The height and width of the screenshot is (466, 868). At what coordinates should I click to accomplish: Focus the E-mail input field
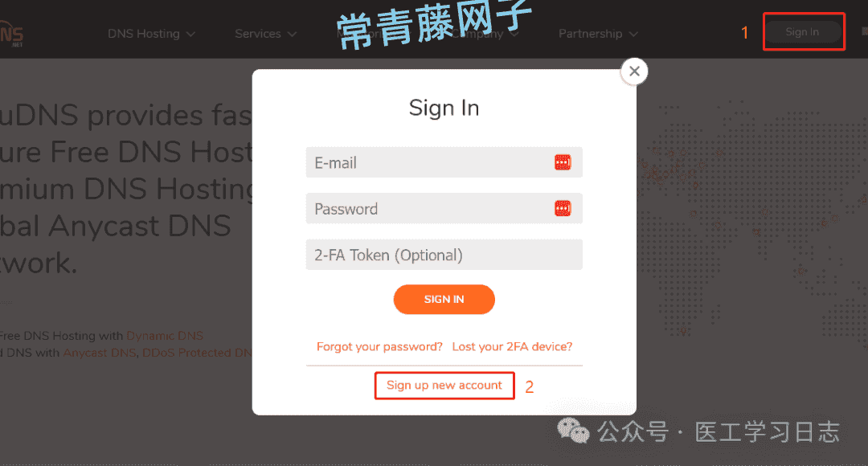444,162
